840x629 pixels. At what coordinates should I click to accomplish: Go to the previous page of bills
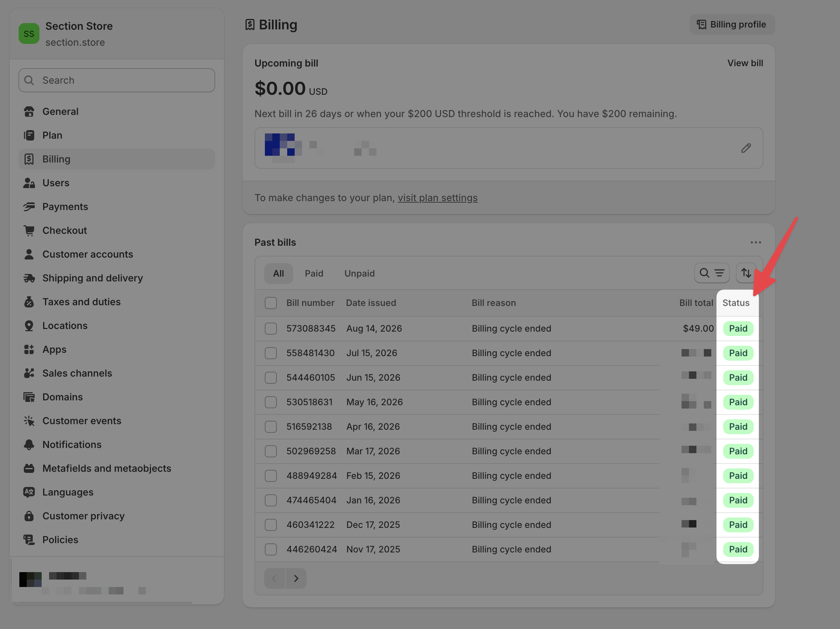click(x=275, y=578)
